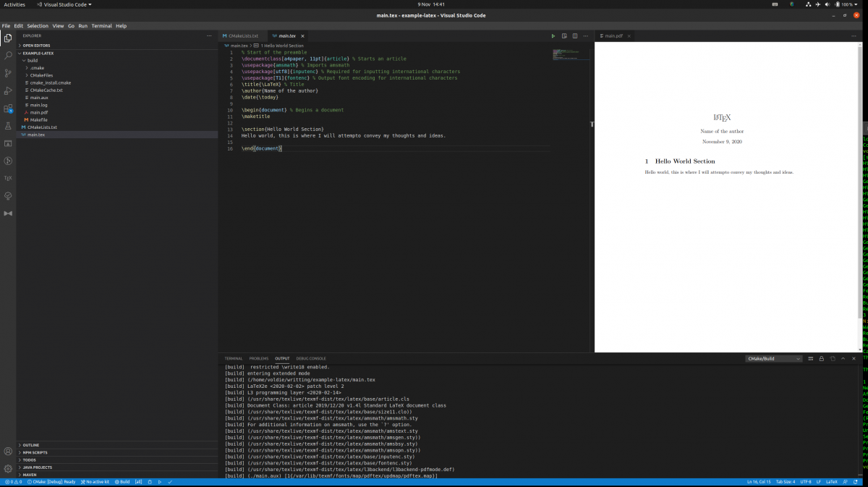This screenshot has height=487, width=868.
Task: Click the No active kit status item
Action: (x=95, y=481)
